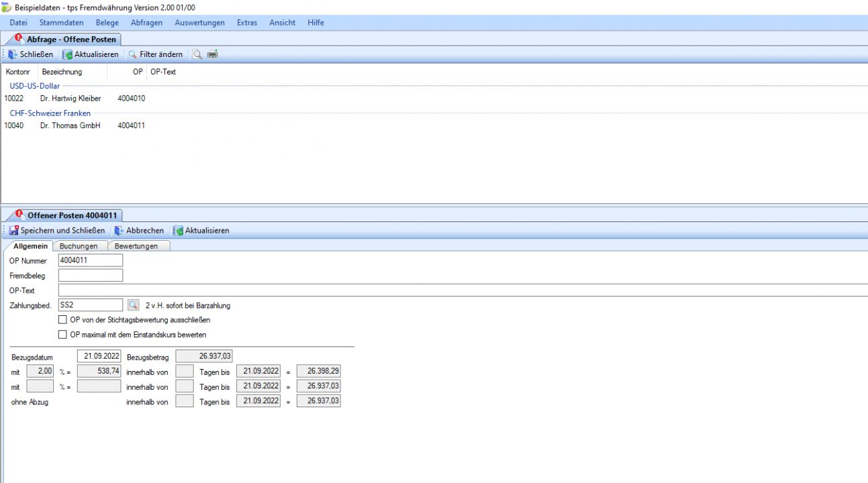The width and height of the screenshot is (868, 483).
Task: Click the printer icon in query toolbar
Action: 213,54
